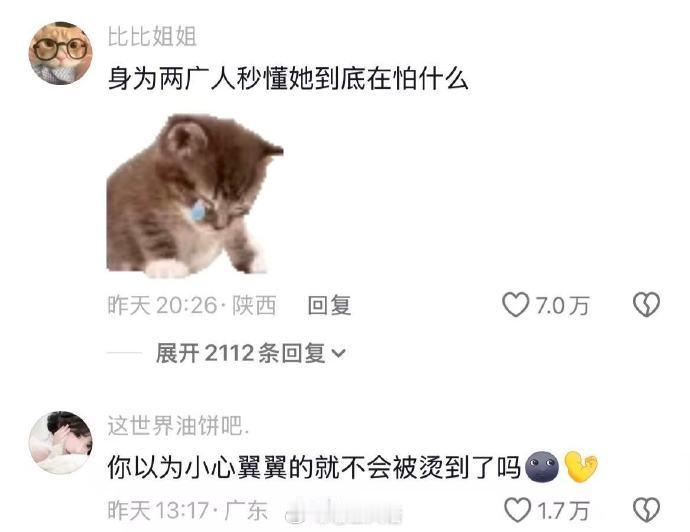Viewport: 690px width, 532px height.
Task: Like the comment by 这世界油饼吧.
Action: (x=517, y=510)
